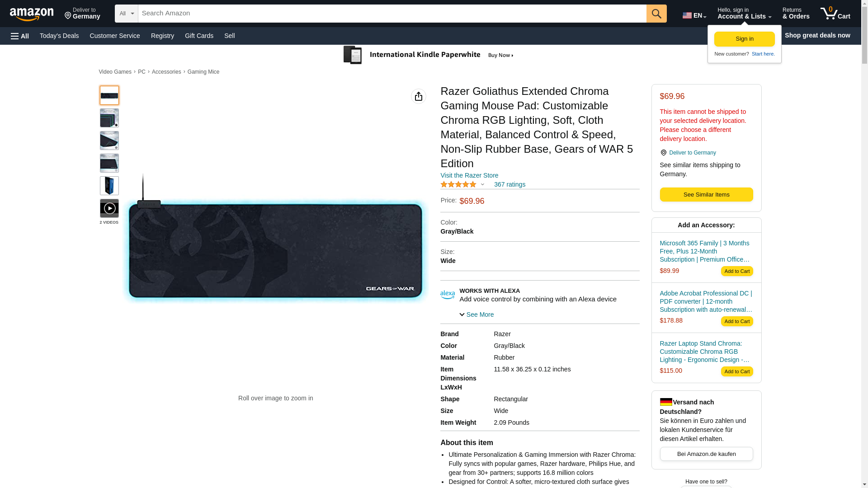The image size is (868, 488).
Task: Click the Deliver to Germany location pin
Action: pyautogui.click(x=663, y=153)
